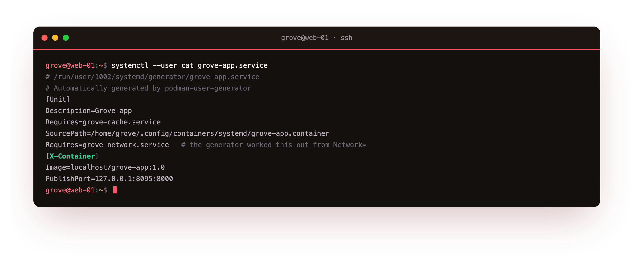Click the line 'Automatically generated by podman-user-generator'
The width and height of the screenshot is (644, 268).
point(152,88)
